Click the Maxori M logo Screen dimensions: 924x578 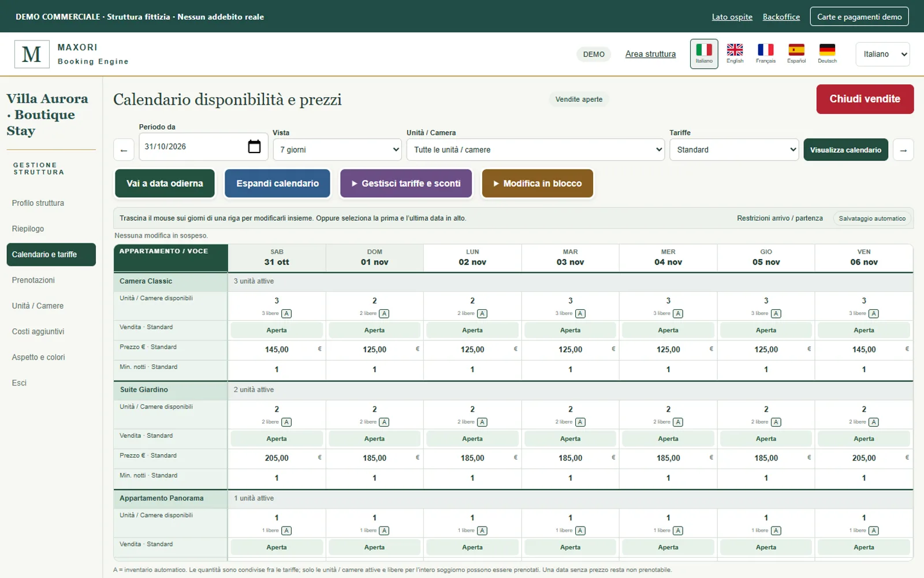pos(32,54)
